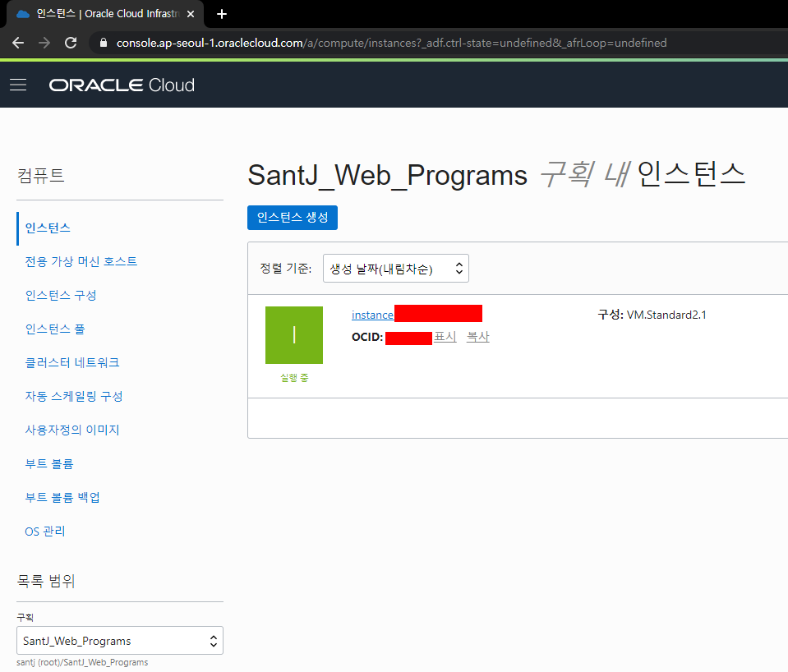Open 인스턴스 풀 sidebar item
The width and height of the screenshot is (788, 672).
pyautogui.click(x=55, y=329)
